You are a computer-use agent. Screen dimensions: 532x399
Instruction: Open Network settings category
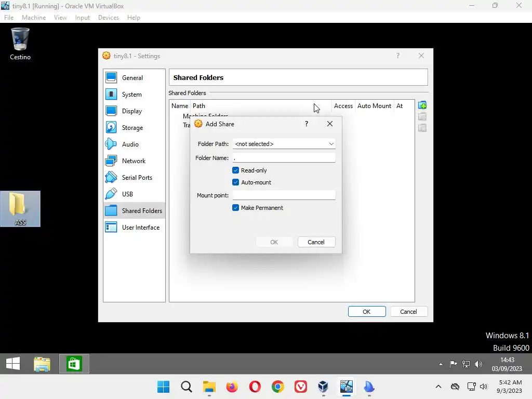(134, 161)
